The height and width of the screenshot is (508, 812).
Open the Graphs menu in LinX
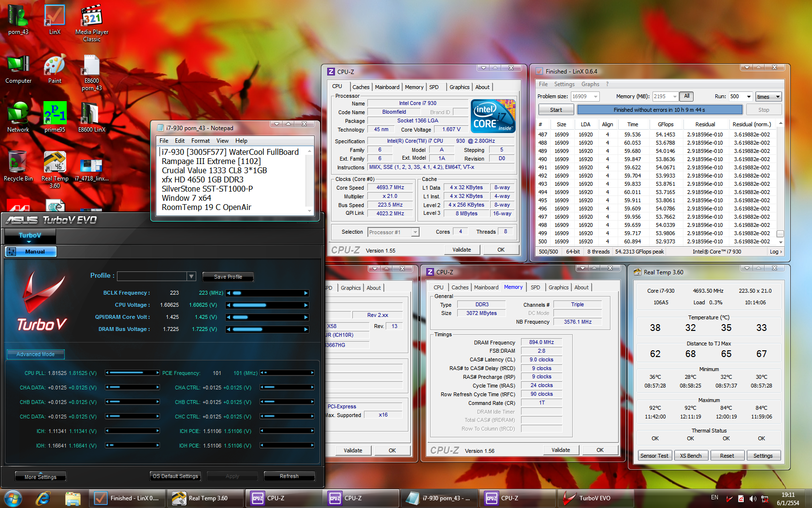point(590,84)
